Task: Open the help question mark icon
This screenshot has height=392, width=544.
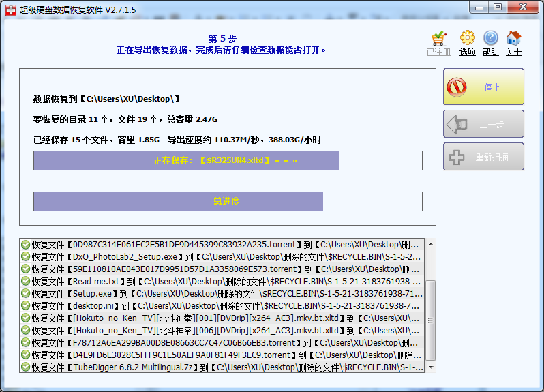Action: tap(491, 38)
